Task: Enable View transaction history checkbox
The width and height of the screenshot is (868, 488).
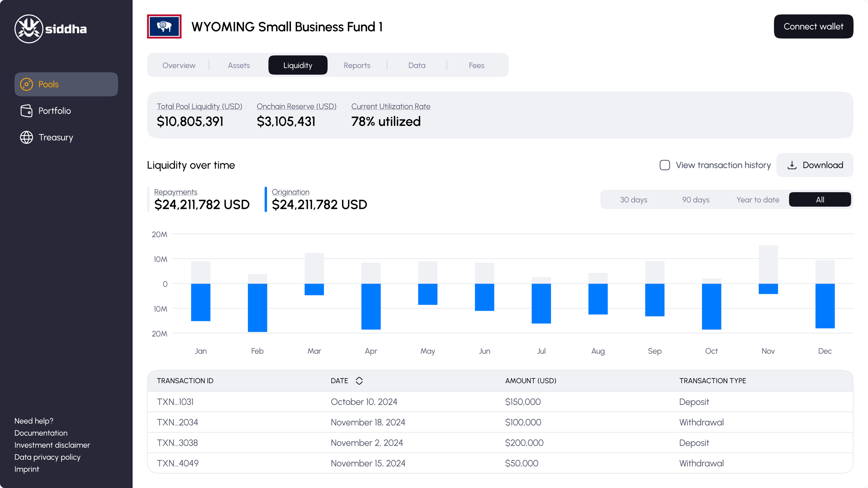Action: click(x=665, y=165)
